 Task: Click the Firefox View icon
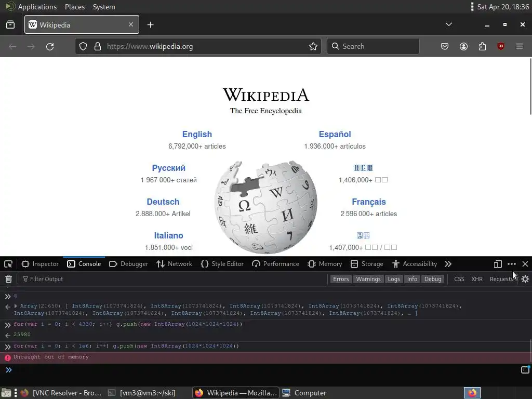(x=10, y=25)
